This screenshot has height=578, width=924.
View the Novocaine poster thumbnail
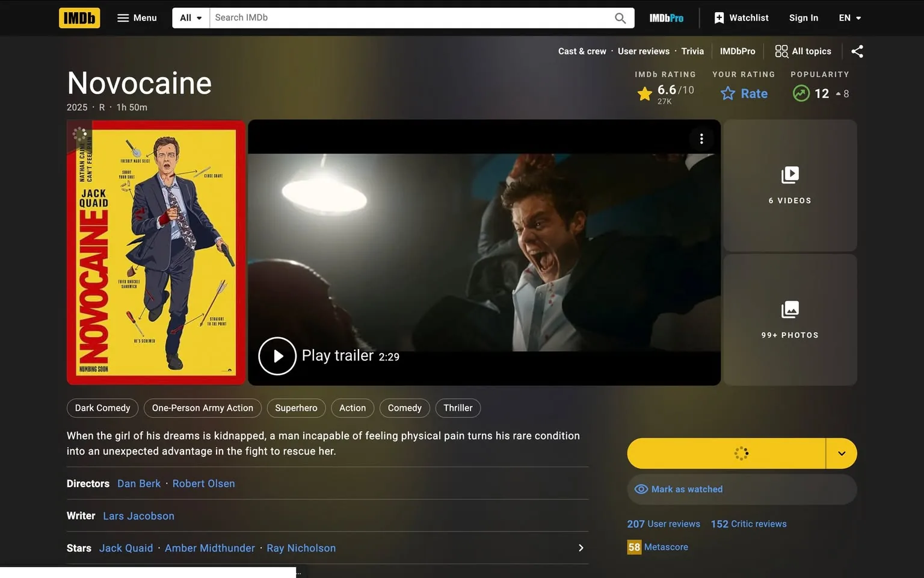155,252
